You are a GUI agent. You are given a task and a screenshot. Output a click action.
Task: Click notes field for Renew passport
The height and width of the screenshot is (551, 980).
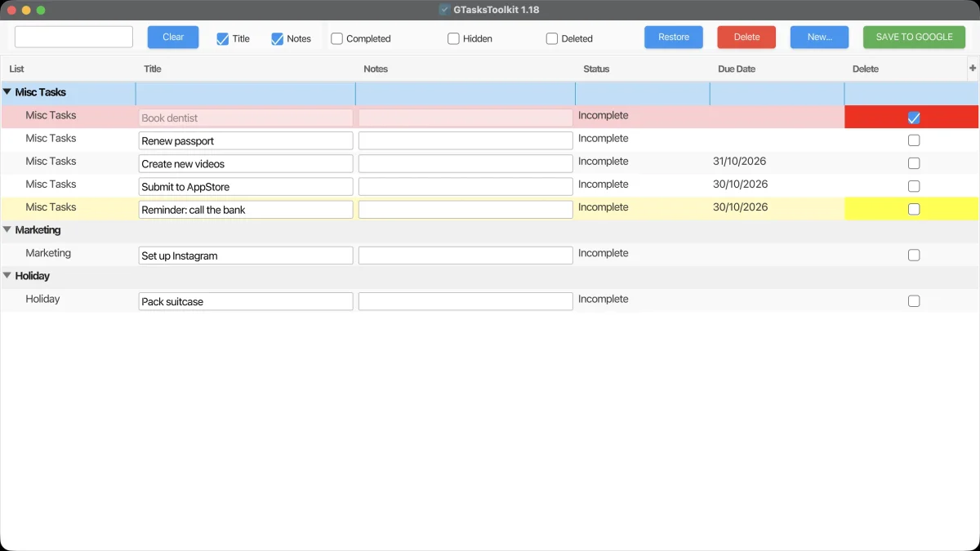point(465,140)
